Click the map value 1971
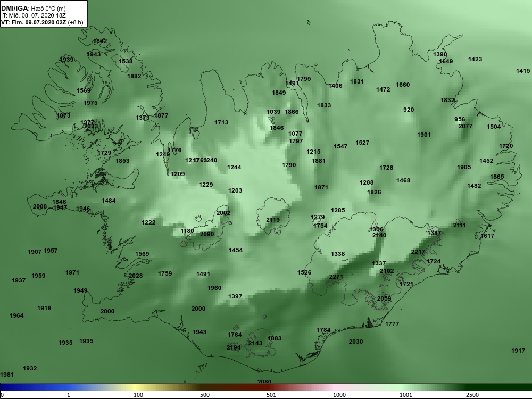Screen dimensions: 532x399 [72, 272]
